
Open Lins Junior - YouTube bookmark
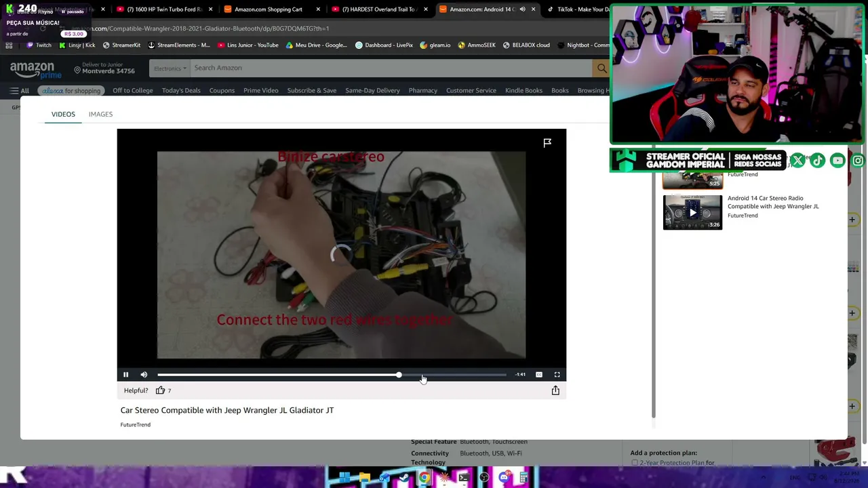(x=248, y=45)
